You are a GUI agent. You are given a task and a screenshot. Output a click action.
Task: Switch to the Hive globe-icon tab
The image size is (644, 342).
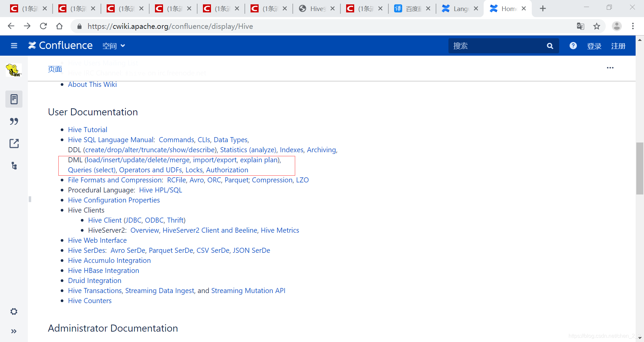pyautogui.click(x=317, y=8)
